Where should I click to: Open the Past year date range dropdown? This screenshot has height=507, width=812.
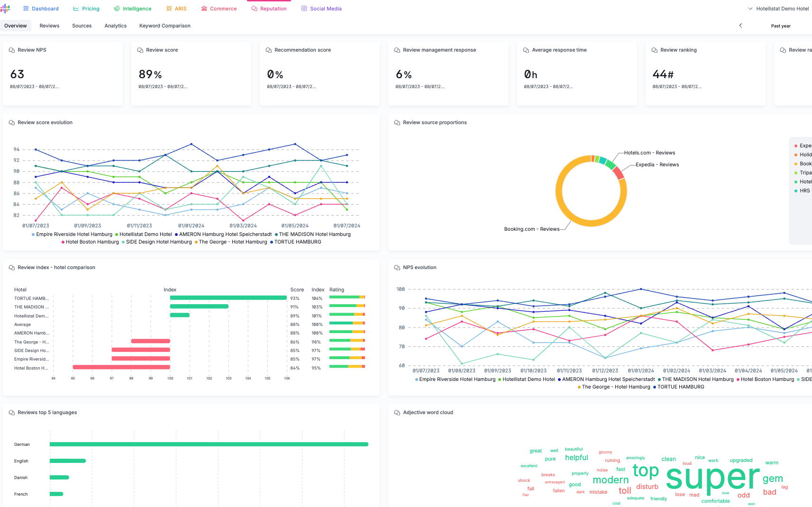click(781, 26)
